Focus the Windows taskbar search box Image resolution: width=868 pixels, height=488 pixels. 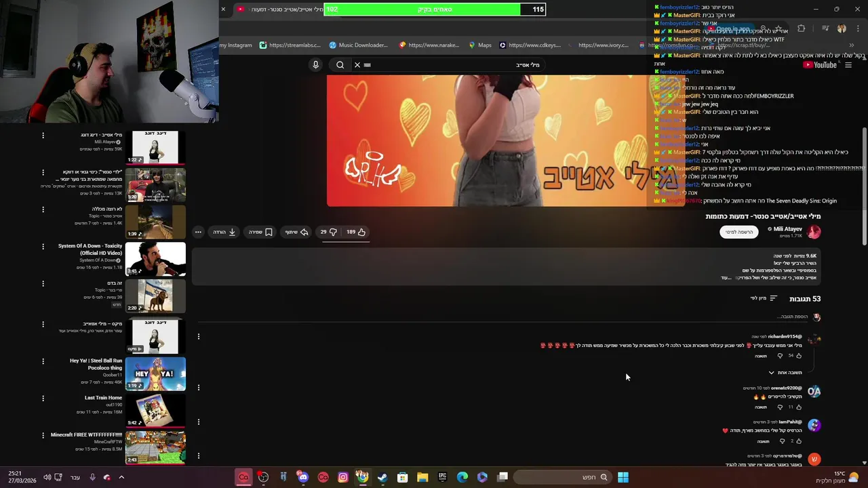561,477
